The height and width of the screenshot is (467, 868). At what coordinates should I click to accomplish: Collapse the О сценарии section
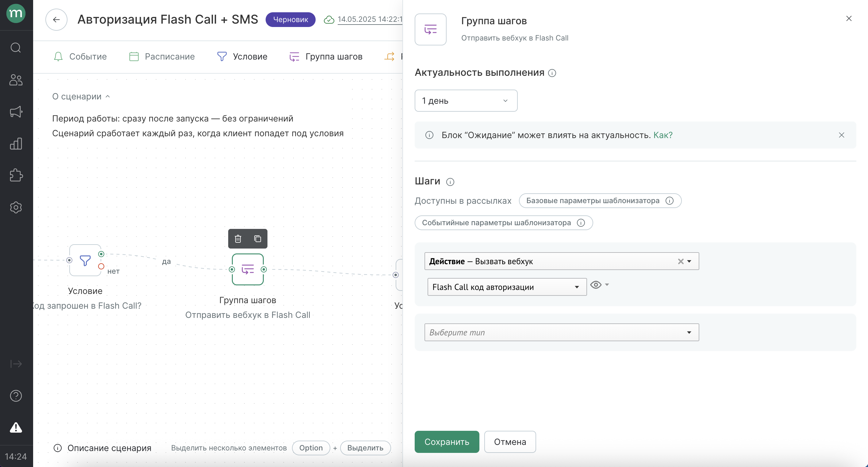[x=81, y=96]
